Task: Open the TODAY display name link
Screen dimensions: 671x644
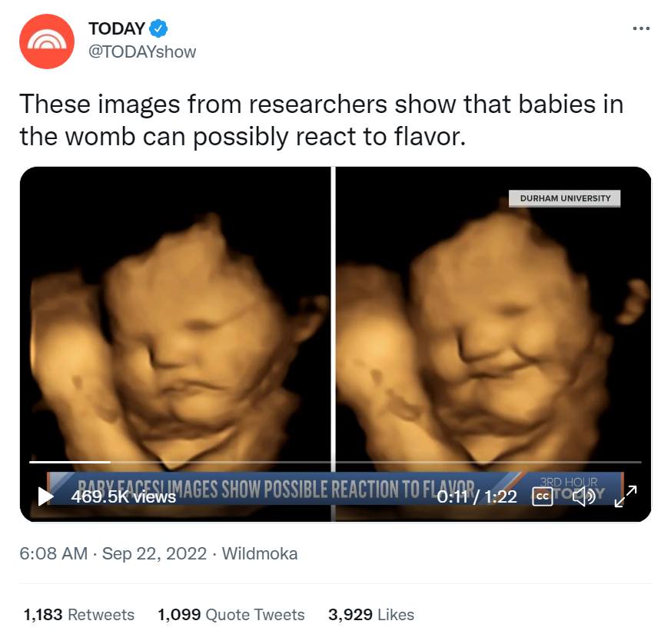Action: point(117,28)
